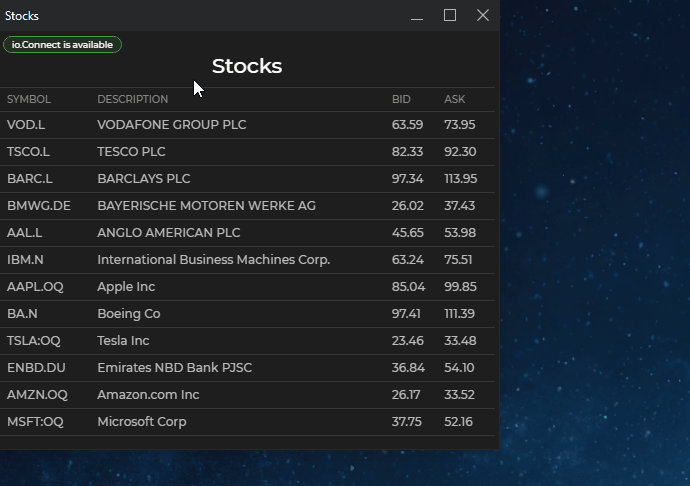Click Emirates NBD bid value 36.84
Viewport: 690px width, 486px height.
[x=408, y=368]
